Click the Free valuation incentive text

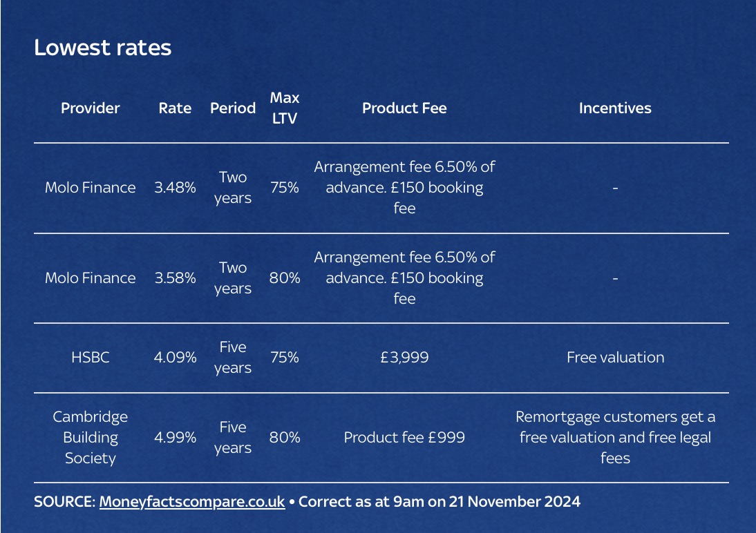point(615,358)
